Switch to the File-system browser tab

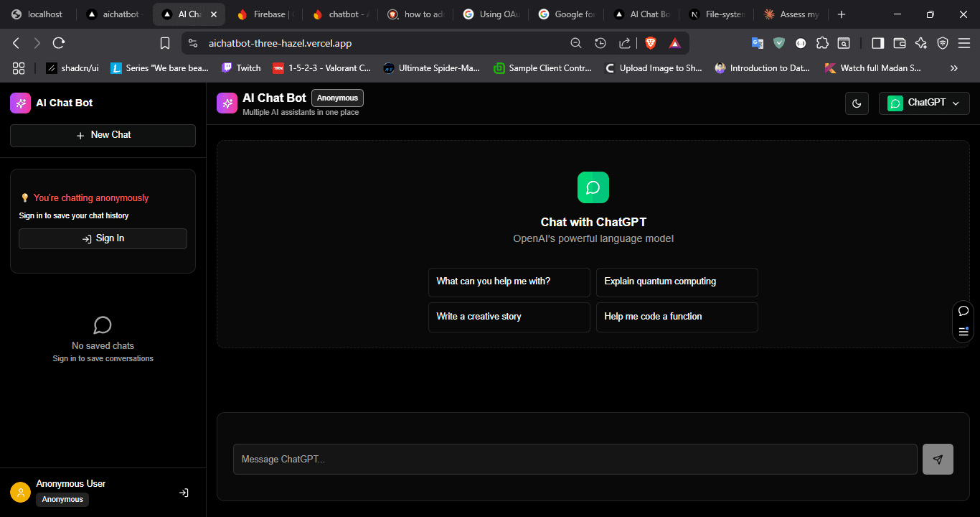tap(717, 14)
